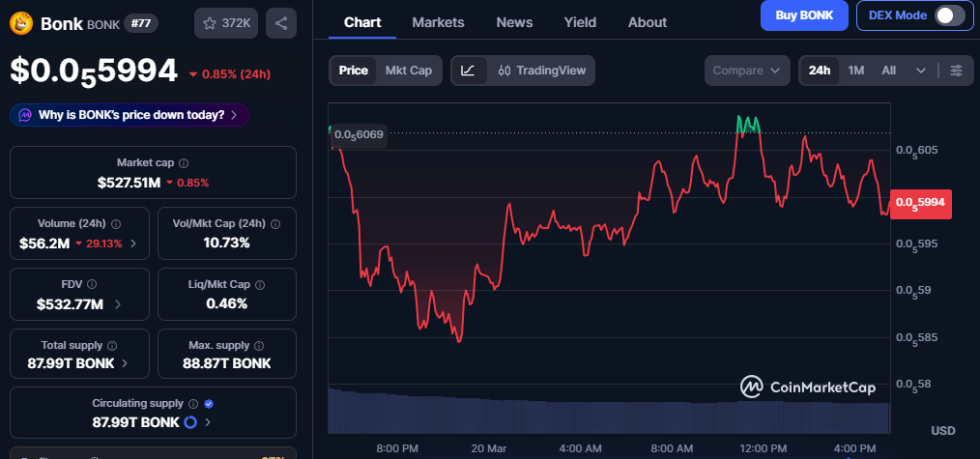Viewport: 980px width, 459px height.
Task: Expand more time range options chevron
Action: [x=921, y=71]
